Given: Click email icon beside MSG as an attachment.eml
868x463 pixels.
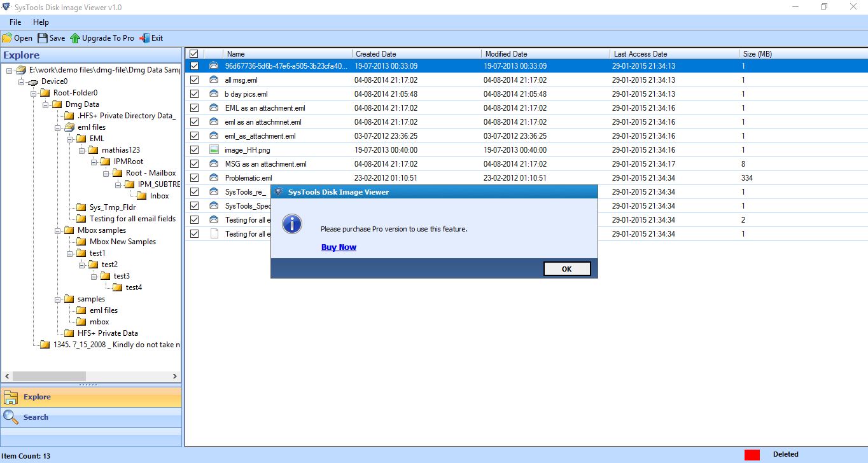Looking at the screenshot, I should (214, 163).
